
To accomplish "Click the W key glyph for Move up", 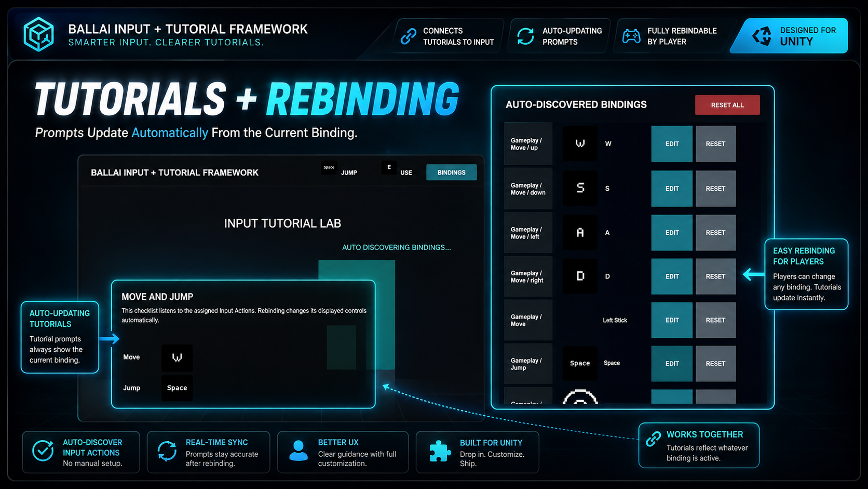I will pyautogui.click(x=580, y=143).
